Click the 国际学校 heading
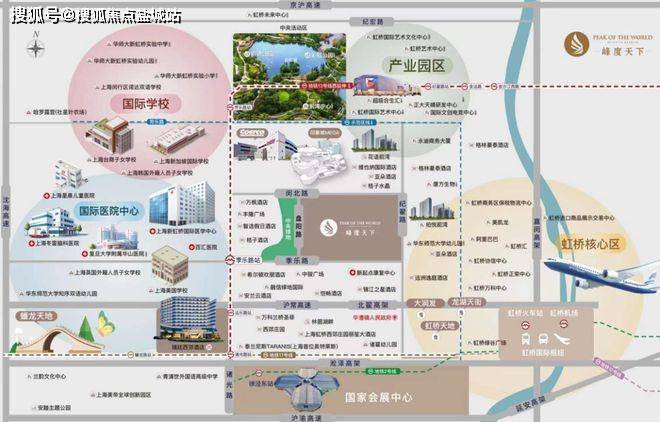This screenshot has width=660, height=422. click(x=146, y=104)
